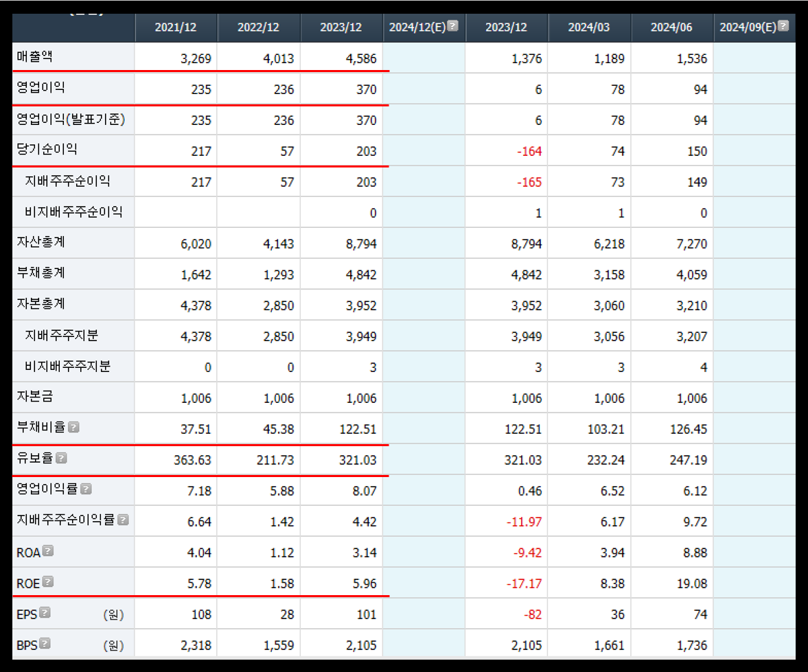The width and height of the screenshot is (808, 672).
Task: Select the 2024/09(E) column header
Action: pyautogui.click(x=754, y=27)
